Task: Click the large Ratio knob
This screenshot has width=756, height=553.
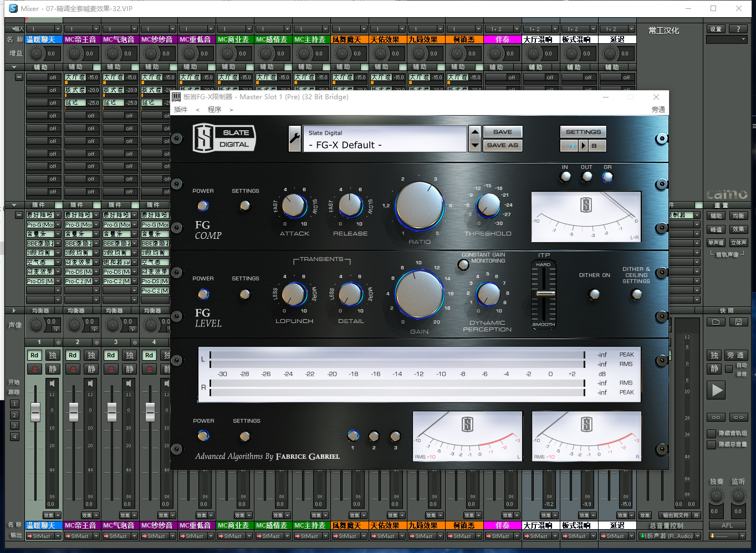Action: [420, 206]
